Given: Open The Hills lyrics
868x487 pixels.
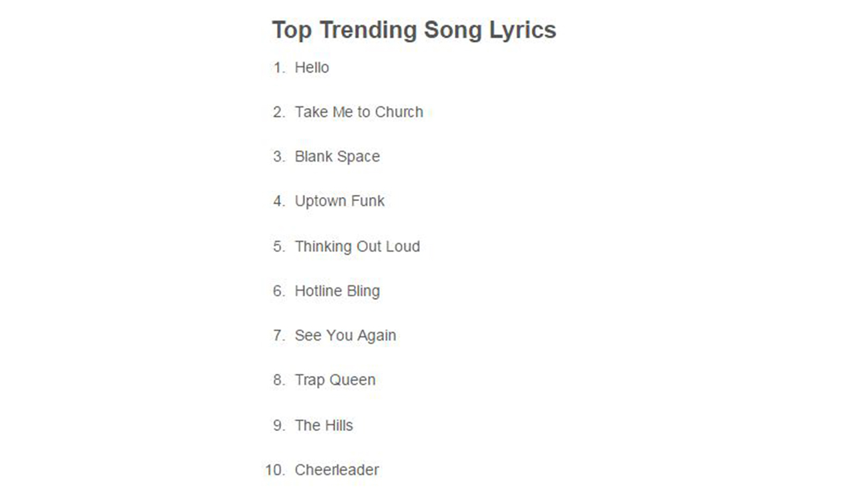Looking at the screenshot, I should click(324, 426).
